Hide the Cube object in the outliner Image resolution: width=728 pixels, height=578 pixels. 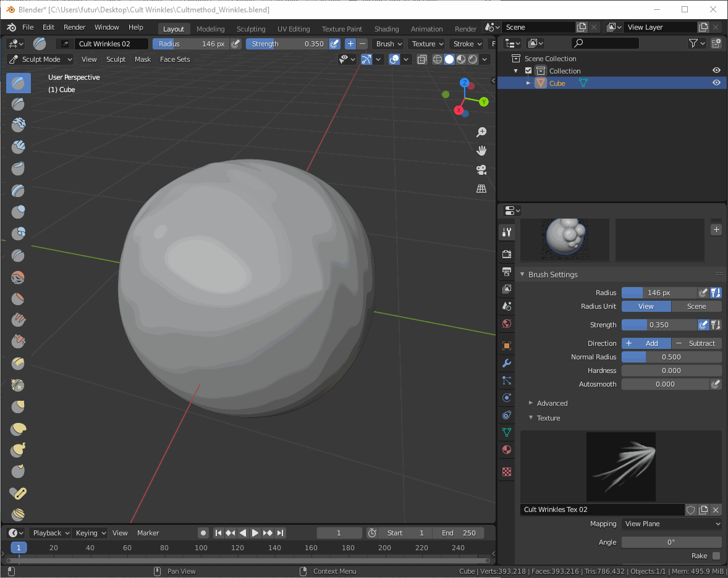click(716, 83)
